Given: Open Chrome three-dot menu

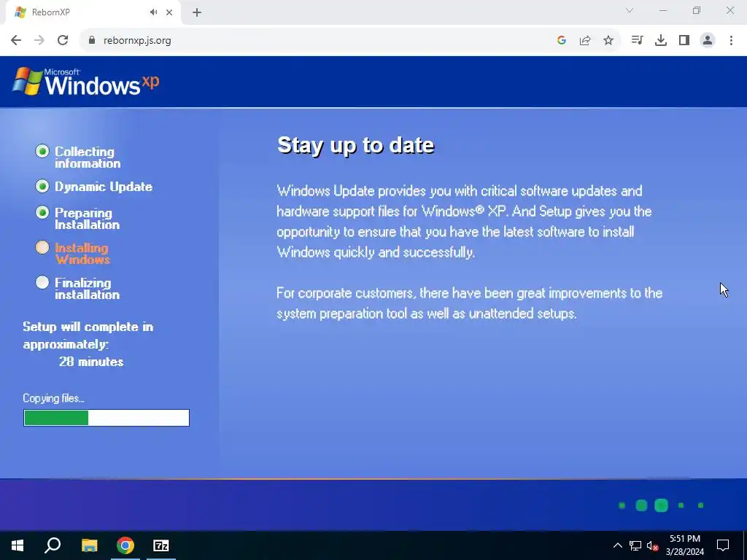Looking at the screenshot, I should [x=731, y=40].
